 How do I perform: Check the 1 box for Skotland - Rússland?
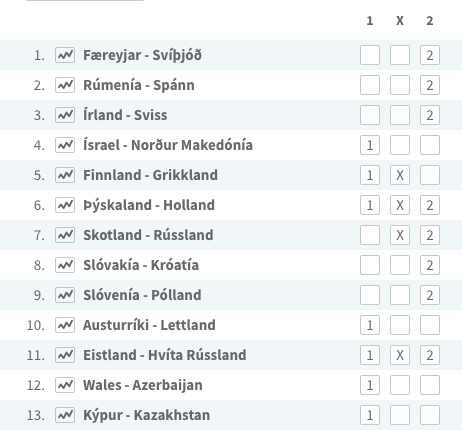click(370, 235)
